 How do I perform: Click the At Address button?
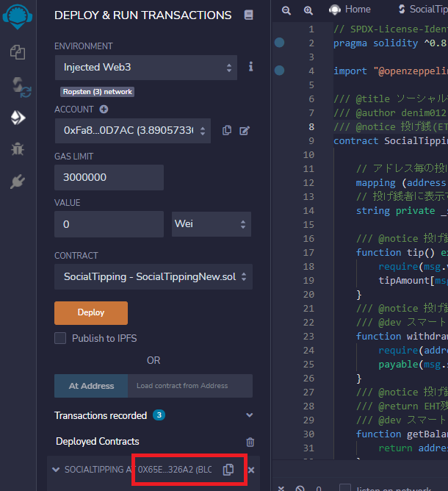pos(91,386)
